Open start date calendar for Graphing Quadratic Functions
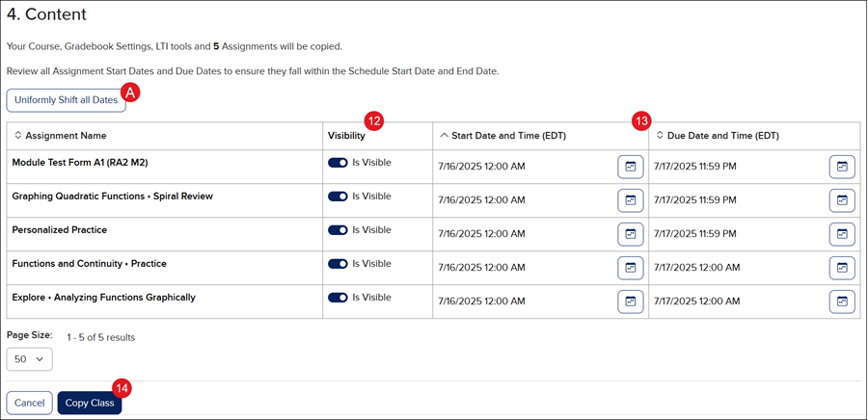Viewport: 868px width, 420px height. (631, 200)
